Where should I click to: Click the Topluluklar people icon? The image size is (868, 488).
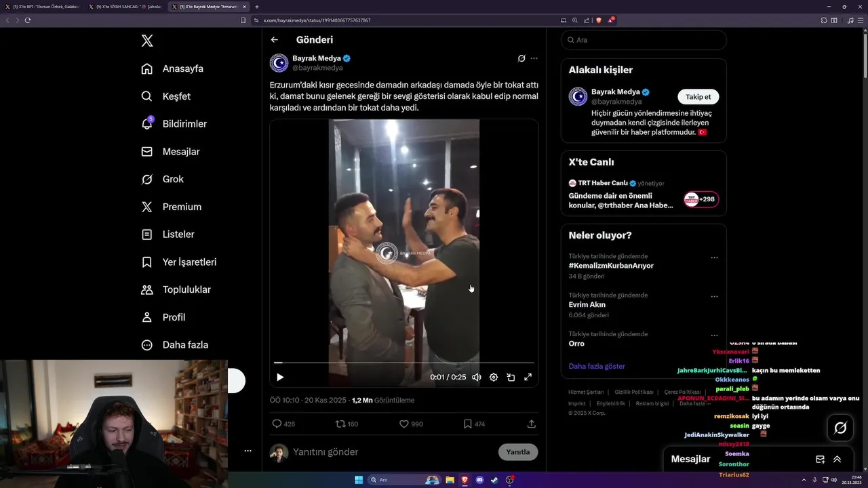pyautogui.click(x=146, y=289)
